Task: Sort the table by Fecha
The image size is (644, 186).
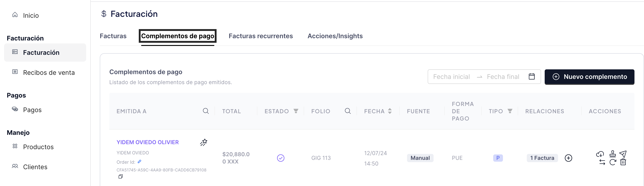Action: tap(390, 111)
